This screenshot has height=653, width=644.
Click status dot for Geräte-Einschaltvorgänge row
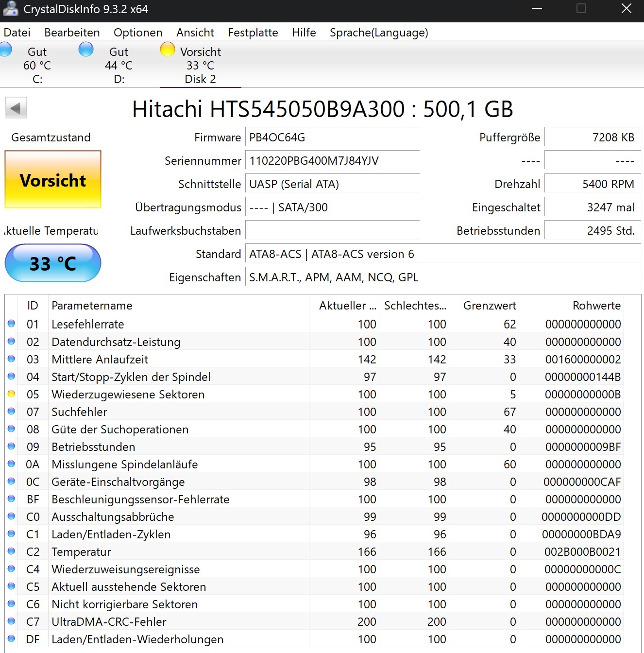tap(11, 481)
